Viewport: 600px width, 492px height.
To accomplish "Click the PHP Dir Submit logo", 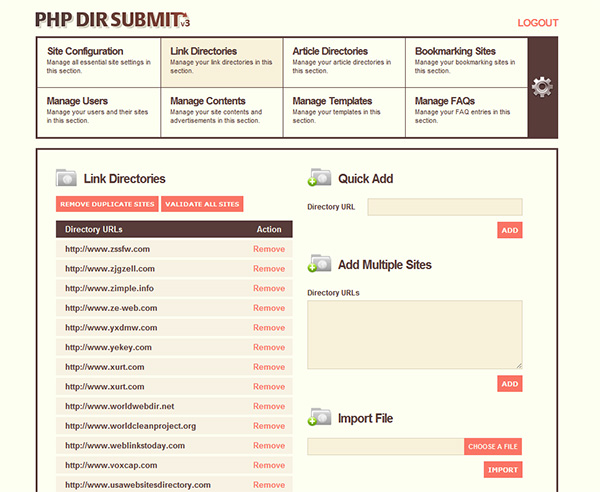I will point(112,20).
